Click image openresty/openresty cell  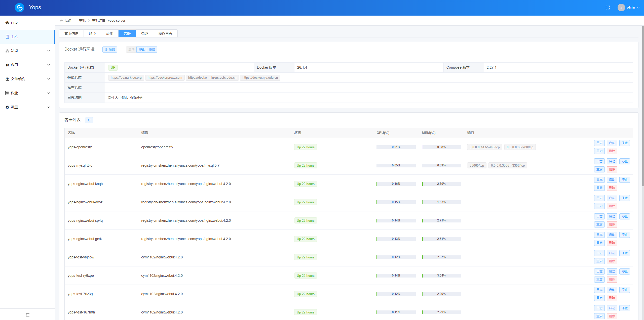[157, 147]
